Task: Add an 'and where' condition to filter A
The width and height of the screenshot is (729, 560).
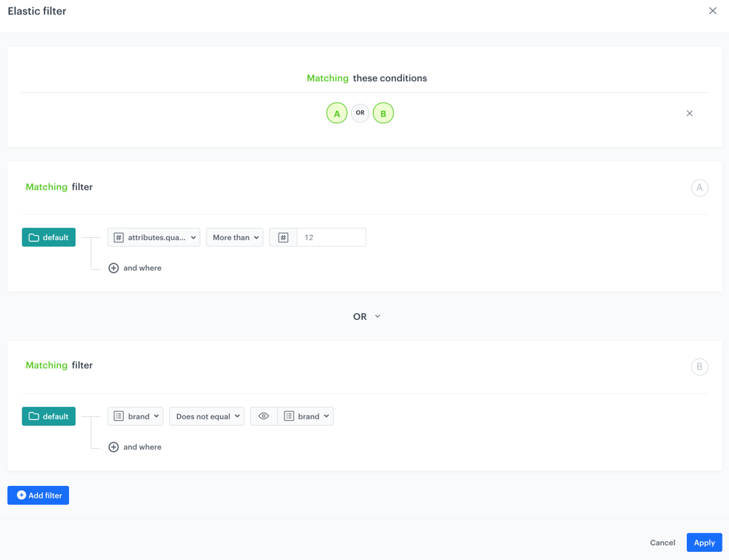Action: coord(135,268)
